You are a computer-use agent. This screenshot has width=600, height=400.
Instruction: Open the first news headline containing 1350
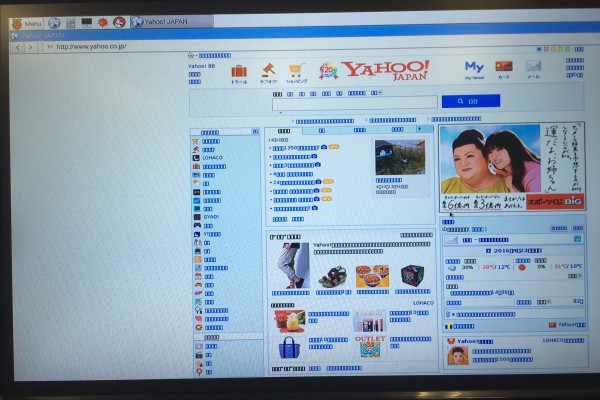pos(296,148)
